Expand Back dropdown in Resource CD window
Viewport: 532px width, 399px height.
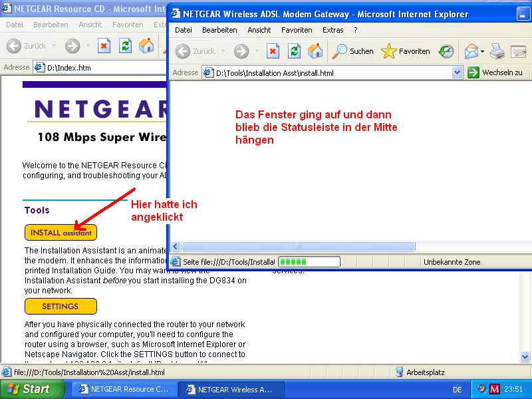tap(54, 46)
